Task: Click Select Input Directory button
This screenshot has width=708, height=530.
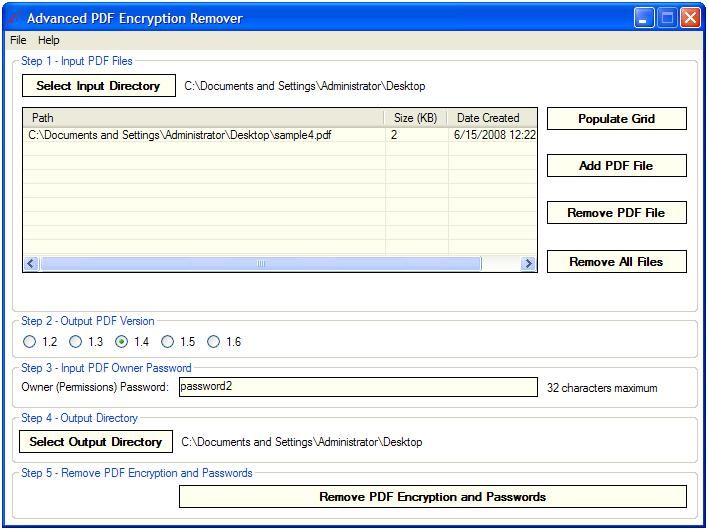Action: (98, 86)
